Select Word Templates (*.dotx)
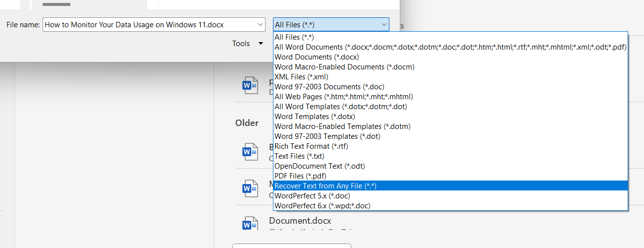Image resolution: width=644 pixels, height=248 pixels. point(450,117)
